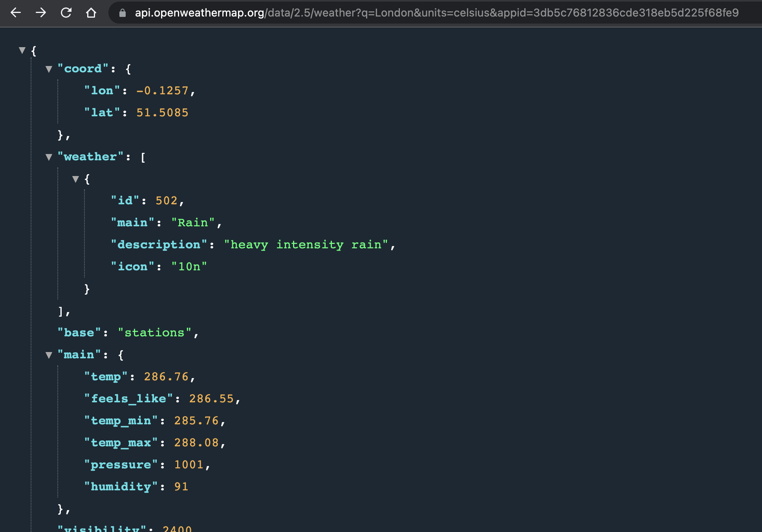Viewport: 762px width, 532px height.
Task: Go to the home page icon
Action: click(x=91, y=13)
